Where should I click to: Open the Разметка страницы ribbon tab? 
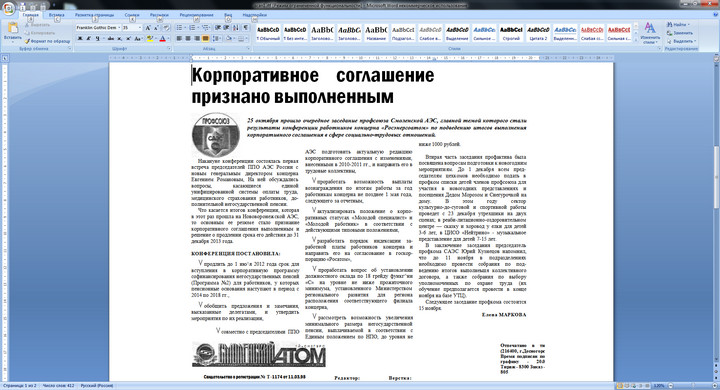95,15
